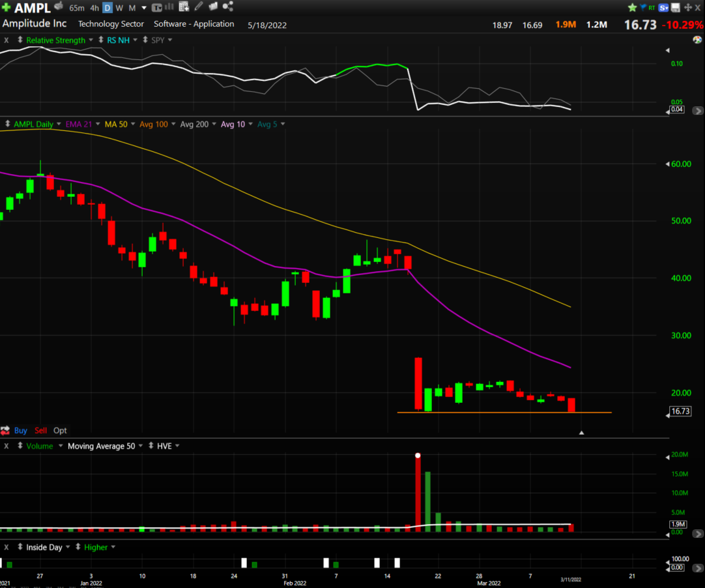Switch to 65m timeframe
The height and width of the screenshot is (588, 705).
tap(77, 8)
